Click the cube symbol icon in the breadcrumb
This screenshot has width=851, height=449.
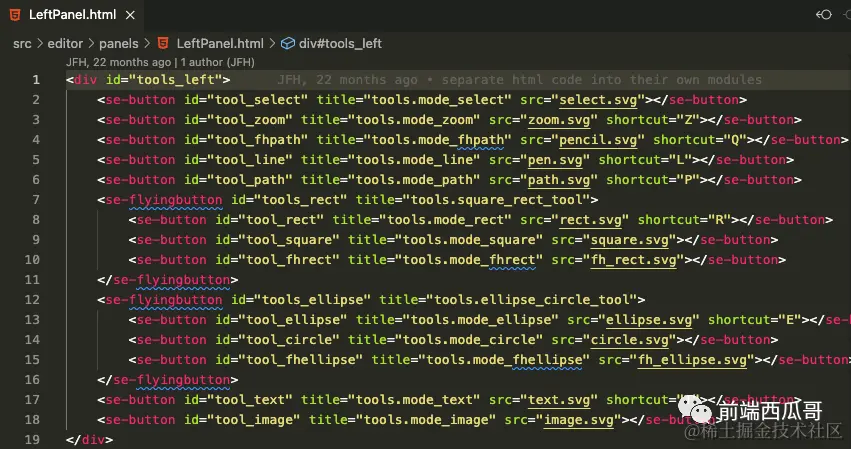(x=288, y=43)
